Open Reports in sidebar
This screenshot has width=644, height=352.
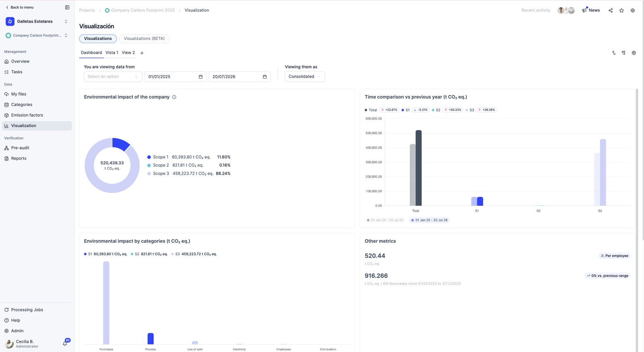click(x=37, y=158)
